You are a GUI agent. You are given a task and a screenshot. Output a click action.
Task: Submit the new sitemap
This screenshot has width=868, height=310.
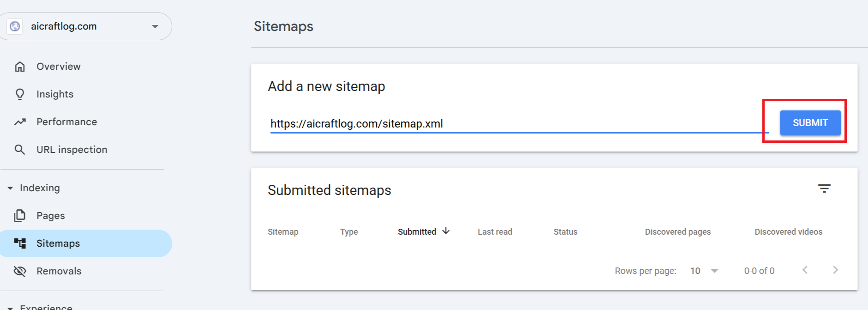click(x=810, y=123)
